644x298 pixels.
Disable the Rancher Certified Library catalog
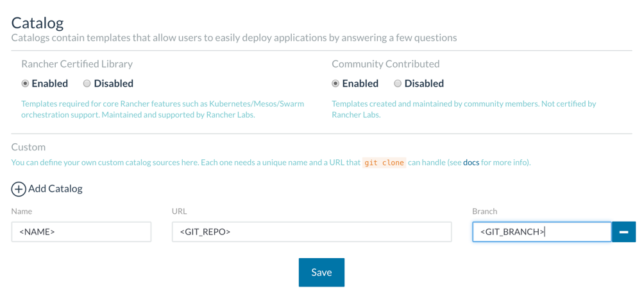coord(87,83)
